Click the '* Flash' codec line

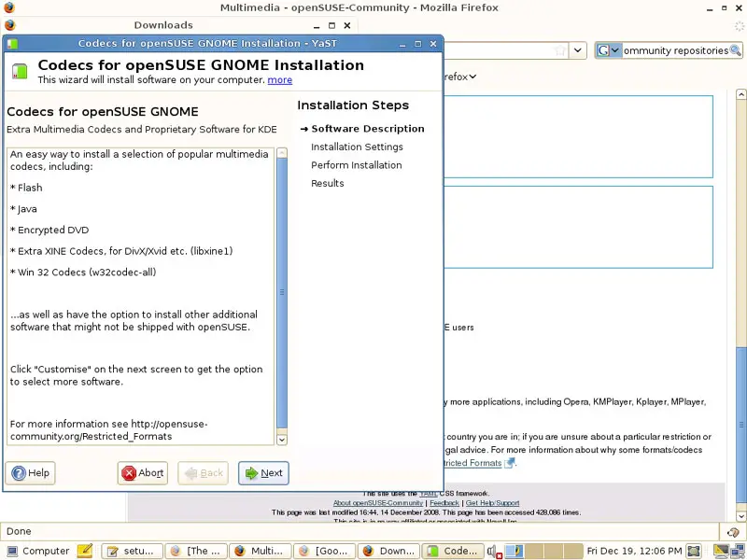(26, 188)
